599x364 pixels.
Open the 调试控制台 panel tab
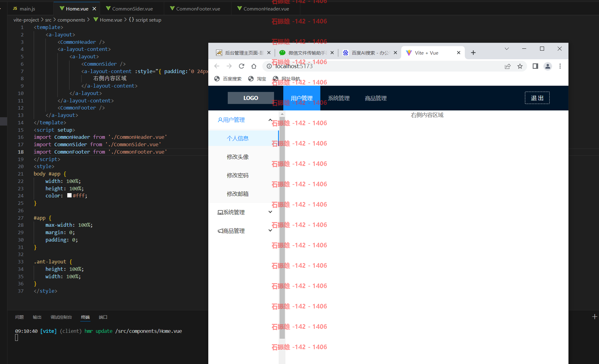pyautogui.click(x=61, y=317)
